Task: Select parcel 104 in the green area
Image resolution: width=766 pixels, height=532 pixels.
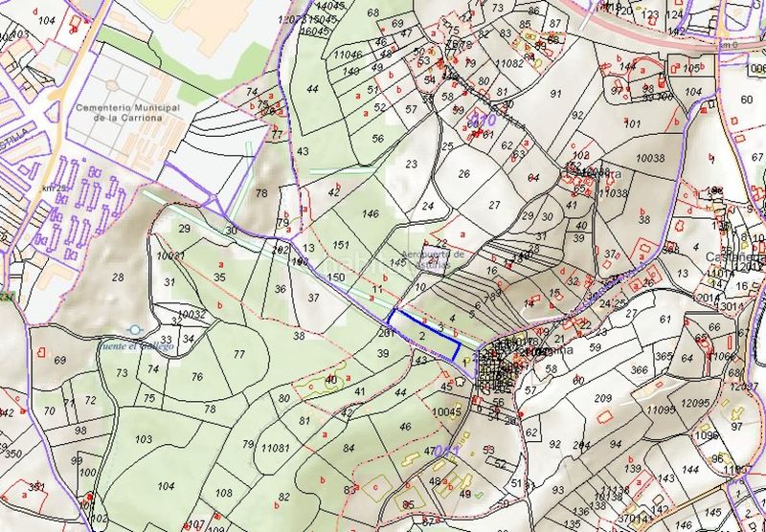Action: coord(167,486)
